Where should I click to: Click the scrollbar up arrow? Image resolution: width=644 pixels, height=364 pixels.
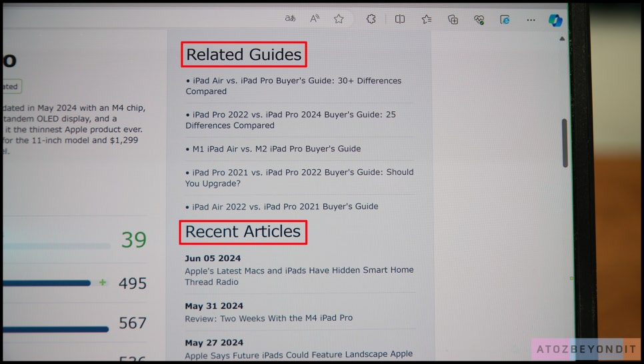point(562,39)
